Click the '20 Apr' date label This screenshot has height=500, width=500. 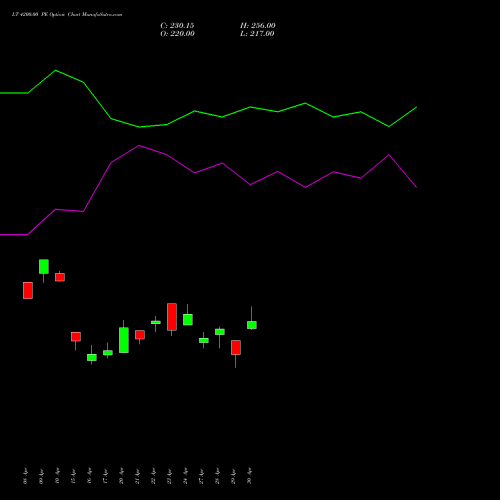[x=121, y=476]
